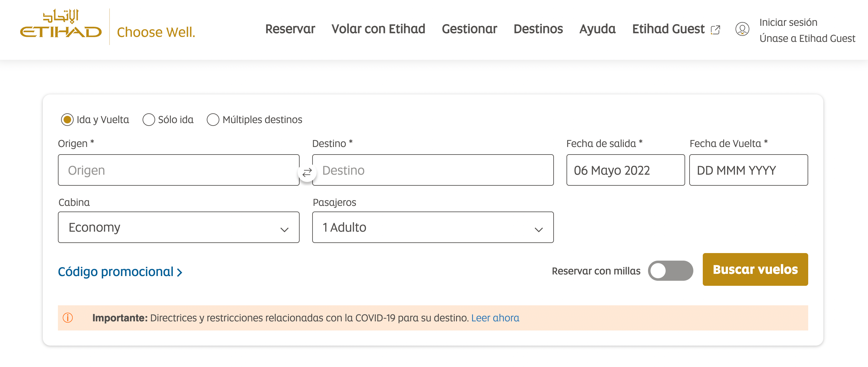Click the user profile icon
The image size is (868, 367).
click(x=742, y=29)
